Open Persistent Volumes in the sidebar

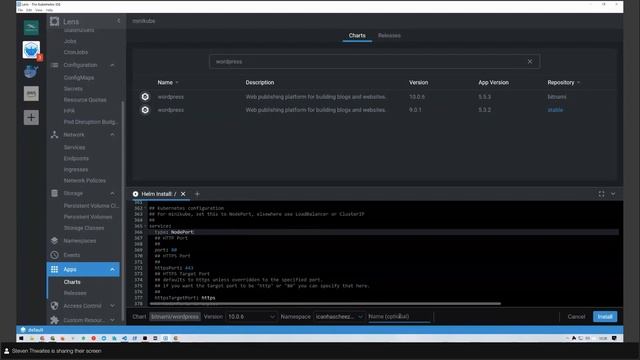[88, 217]
